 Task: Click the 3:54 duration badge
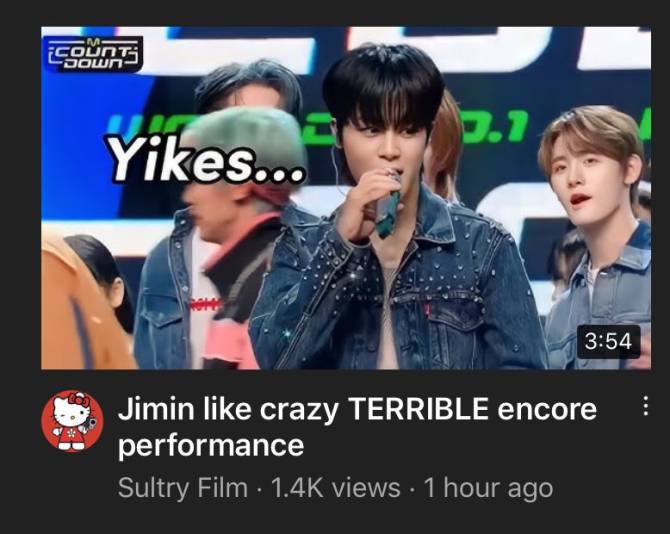(608, 341)
